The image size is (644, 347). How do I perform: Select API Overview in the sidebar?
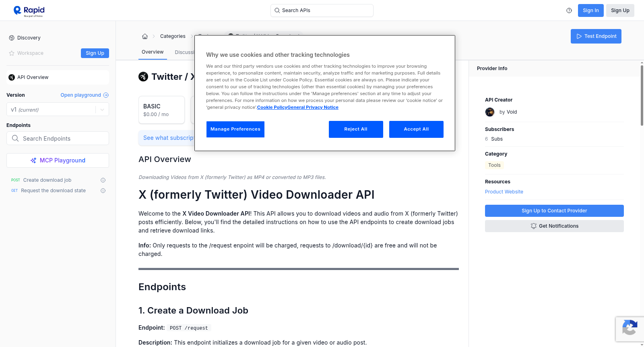(58, 77)
